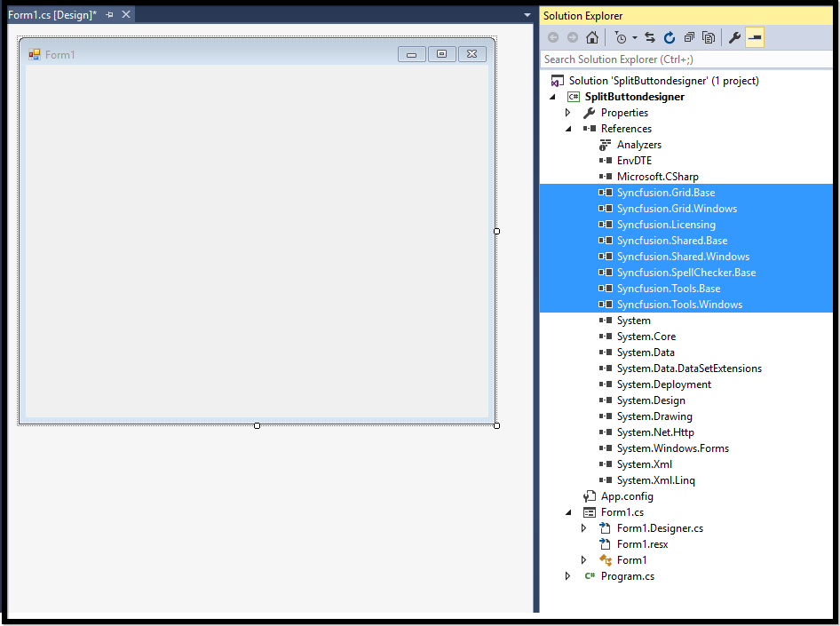Select Syncfusion.Tools.Windows reference

(x=679, y=305)
